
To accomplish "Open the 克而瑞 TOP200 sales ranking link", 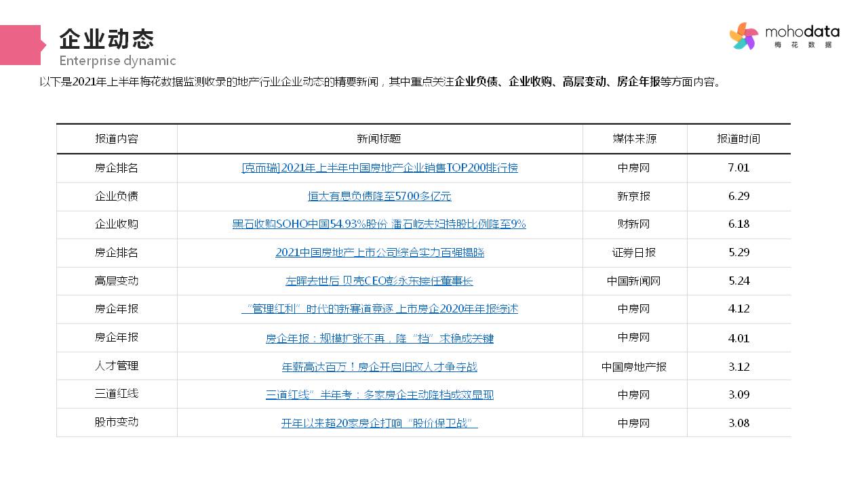I will (x=380, y=167).
